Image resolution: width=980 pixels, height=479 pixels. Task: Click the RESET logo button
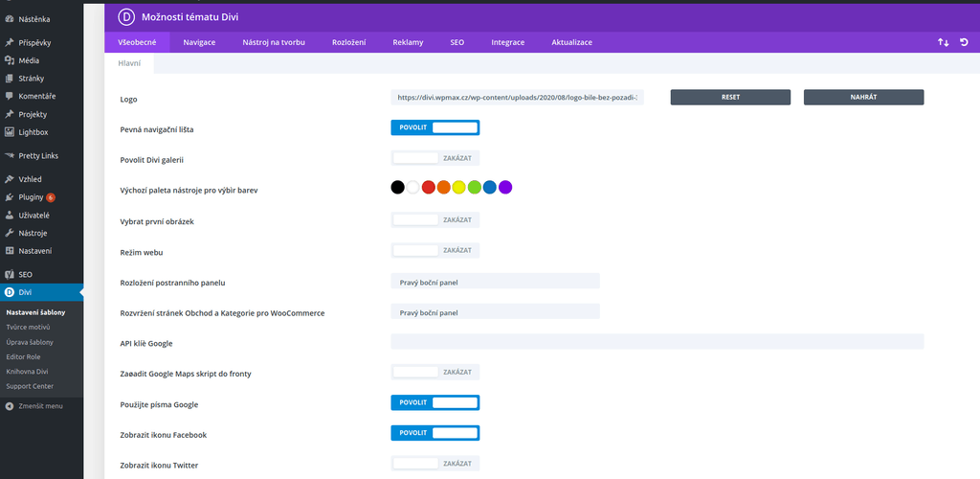[x=730, y=98]
